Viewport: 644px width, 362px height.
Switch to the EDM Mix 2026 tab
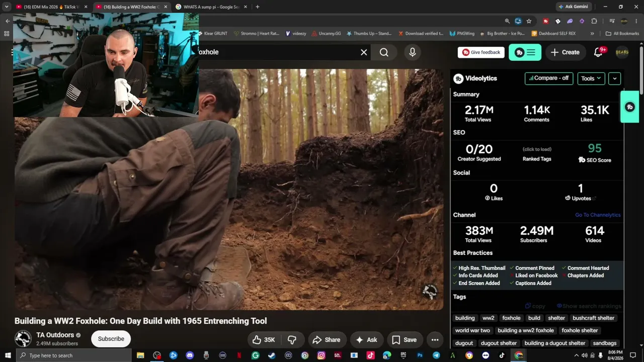pyautogui.click(x=51, y=7)
